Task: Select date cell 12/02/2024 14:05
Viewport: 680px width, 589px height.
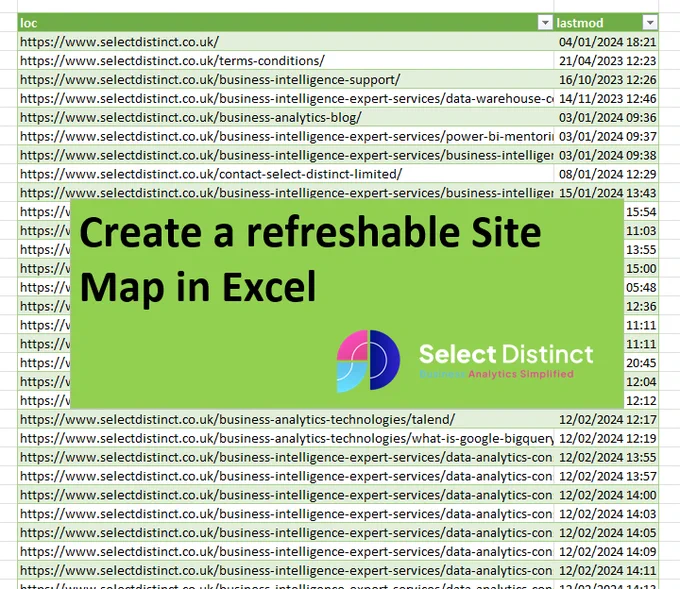Action: point(606,533)
